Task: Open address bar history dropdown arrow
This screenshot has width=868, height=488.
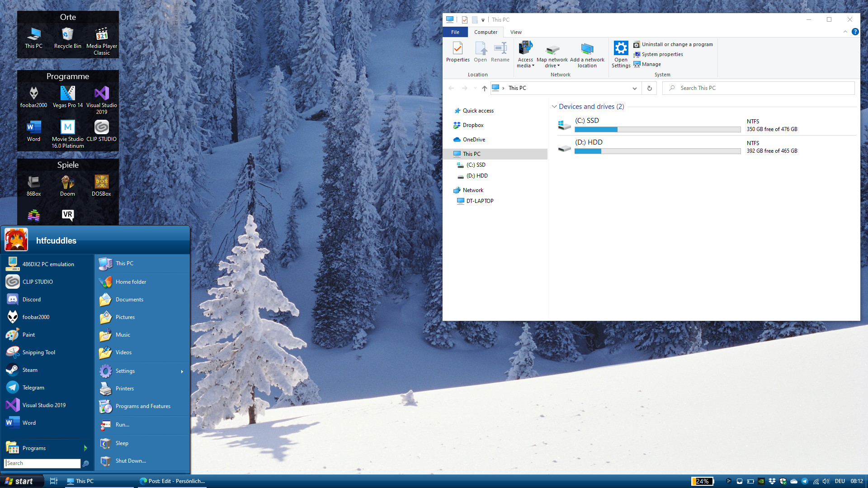Action: (634, 88)
